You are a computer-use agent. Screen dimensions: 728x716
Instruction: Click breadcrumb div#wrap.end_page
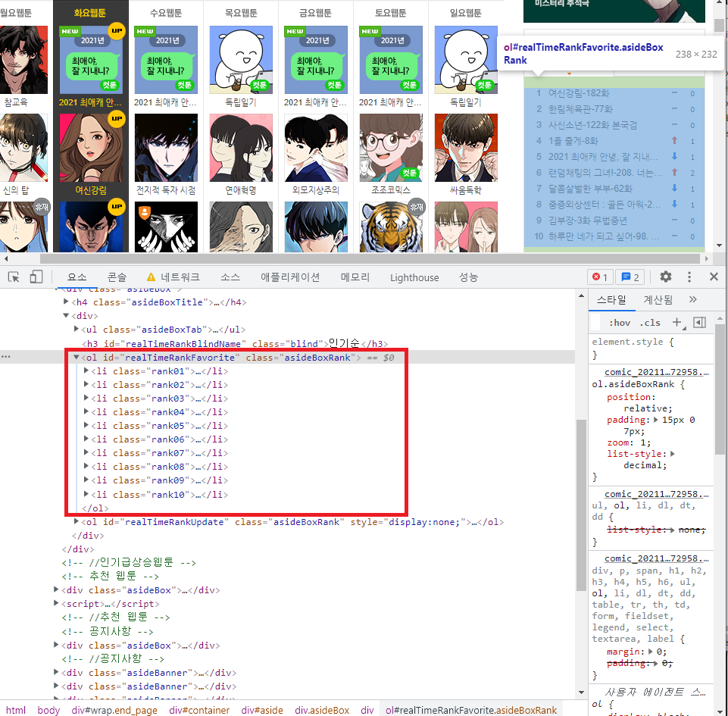[114, 710]
